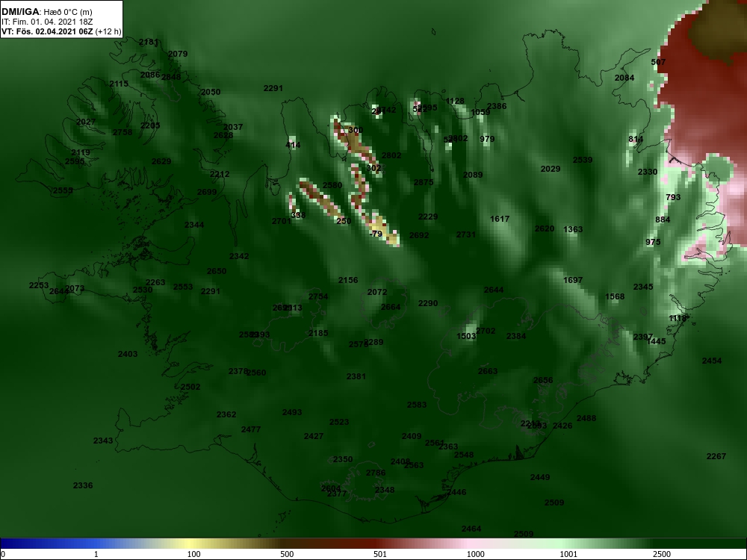
Task: Click the '1001' label on the color scale
Action: click(x=568, y=554)
